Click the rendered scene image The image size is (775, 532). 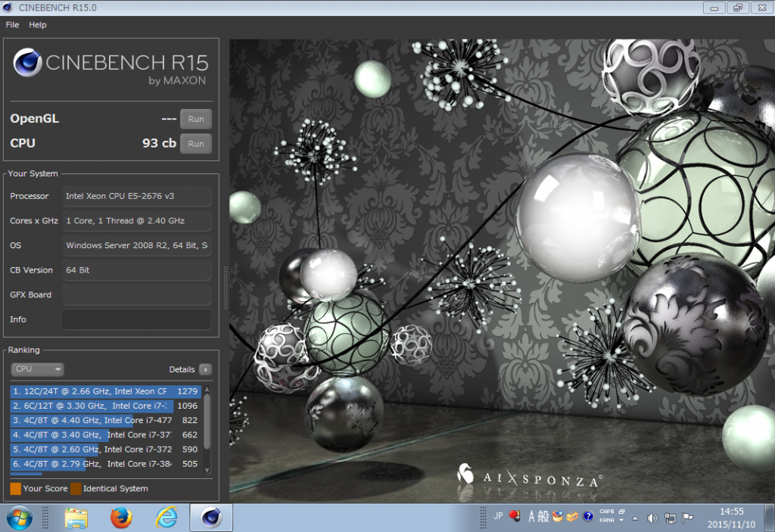coord(503,271)
